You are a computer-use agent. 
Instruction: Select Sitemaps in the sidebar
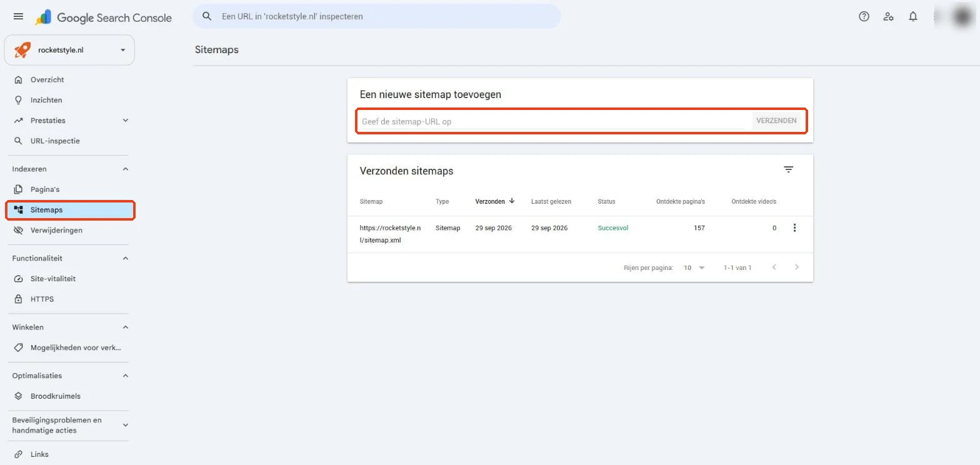(x=70, y=210)
